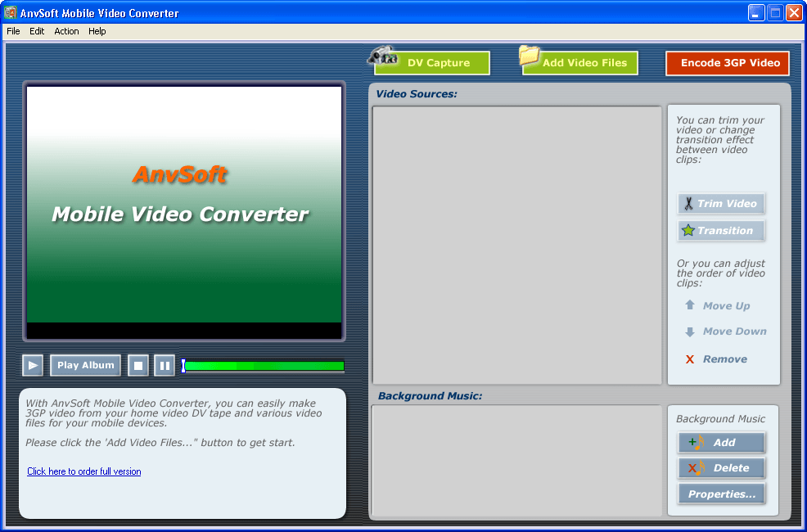This screenshot has height=532, width=807.
Task: Click the star icon on Transition
Action: pyautogui.click(x=688, y=231)
